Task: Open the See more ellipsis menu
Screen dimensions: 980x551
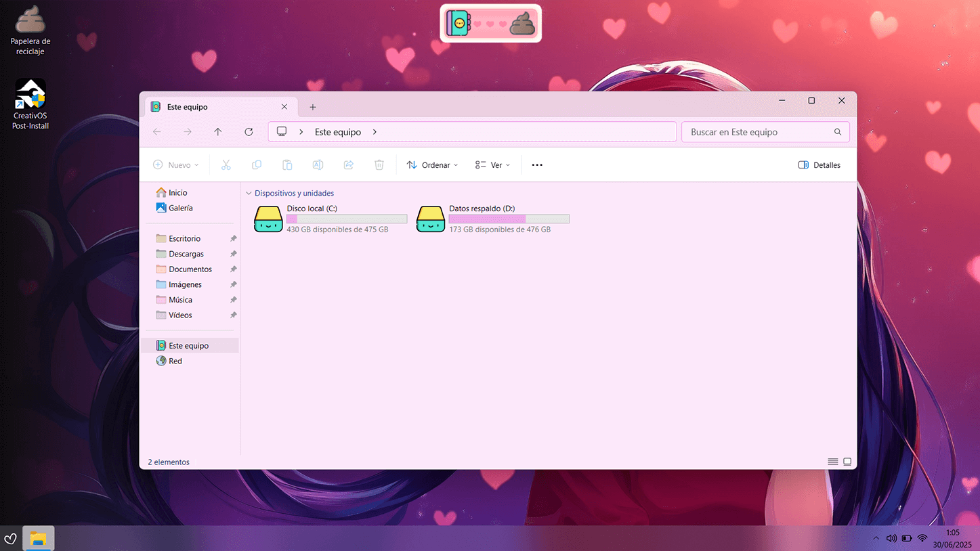Action: coord(537,165)
